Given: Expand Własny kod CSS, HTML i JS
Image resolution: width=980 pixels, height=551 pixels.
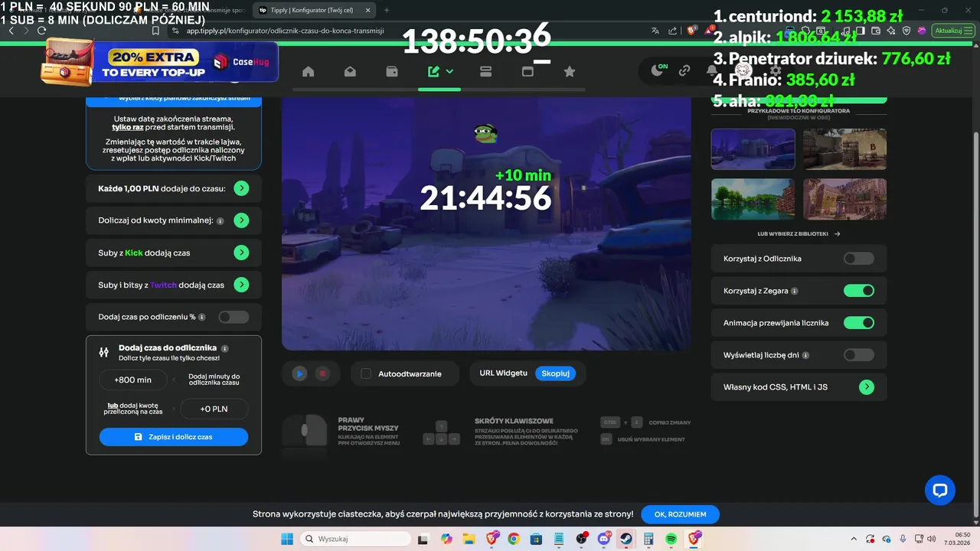Looking at the screenshot, I should pos(866,387).
